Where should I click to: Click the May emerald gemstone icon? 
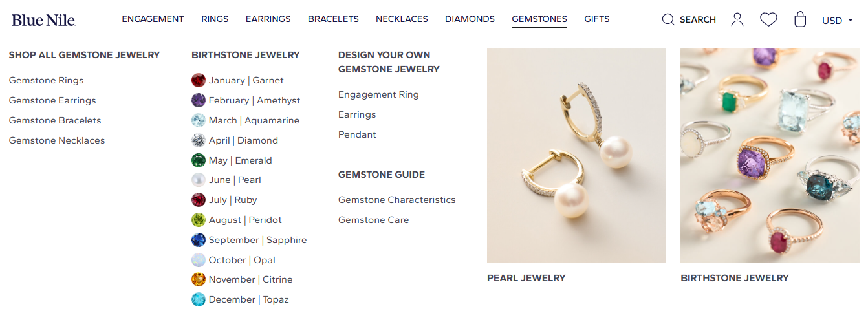[199, 160]
